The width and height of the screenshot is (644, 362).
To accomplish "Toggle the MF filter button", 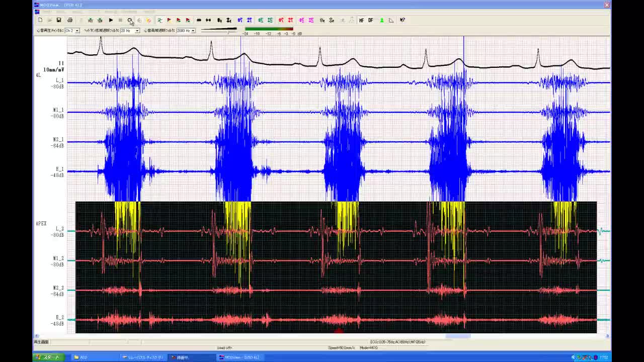I will [x=361, y=20].
